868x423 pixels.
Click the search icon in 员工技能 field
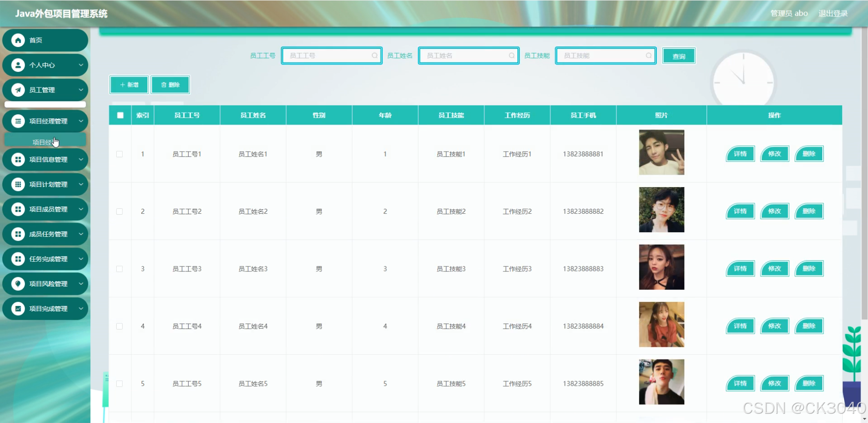click(648, 56)
